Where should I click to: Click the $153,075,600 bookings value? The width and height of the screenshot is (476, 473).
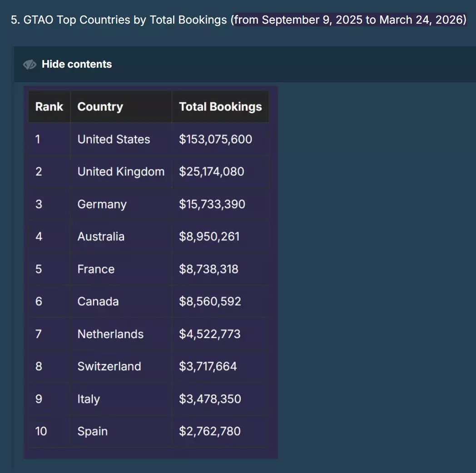(215, 139)
